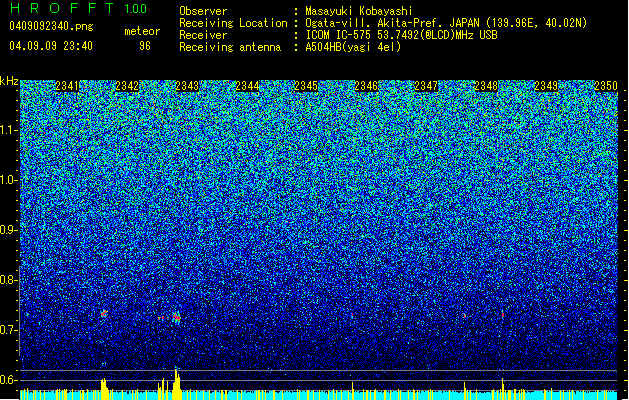Select the Ogata-vill. Akita-Pref. JAPAN location text
Viewport: 629px width, 400px height.
coord(446,23)
